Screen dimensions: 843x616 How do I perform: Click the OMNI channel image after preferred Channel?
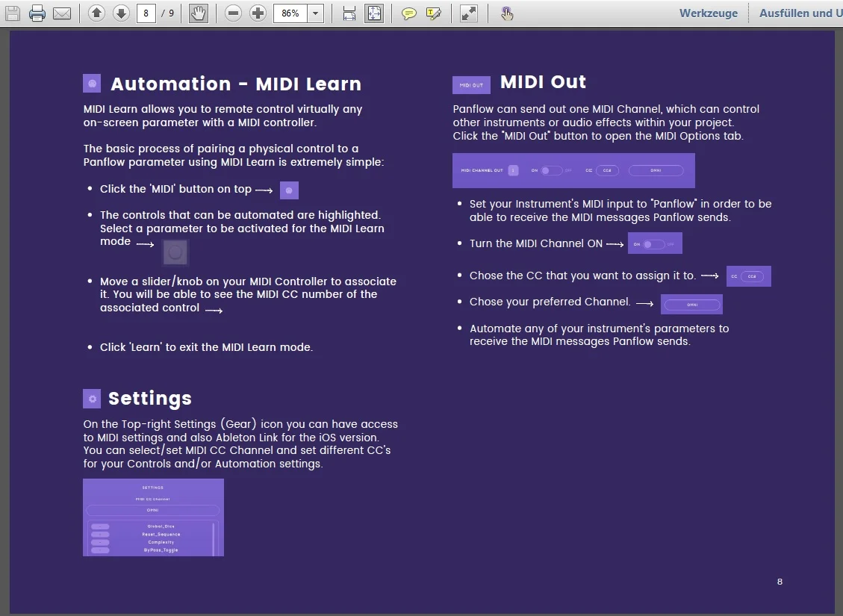coord(691,304)
